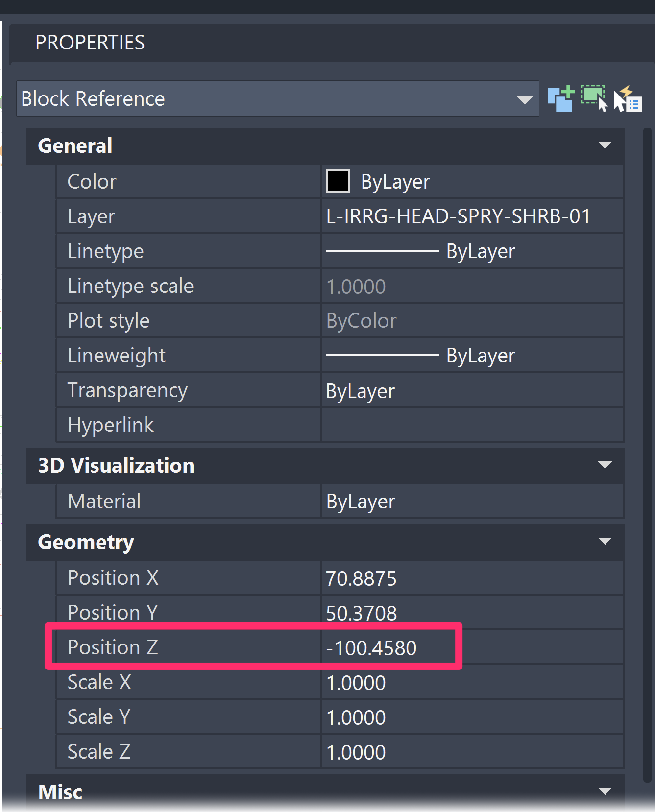Collapse the Geometry section
Image resolution: width=655 pixels, height=812 pixels.
click(x=605, y=541)
